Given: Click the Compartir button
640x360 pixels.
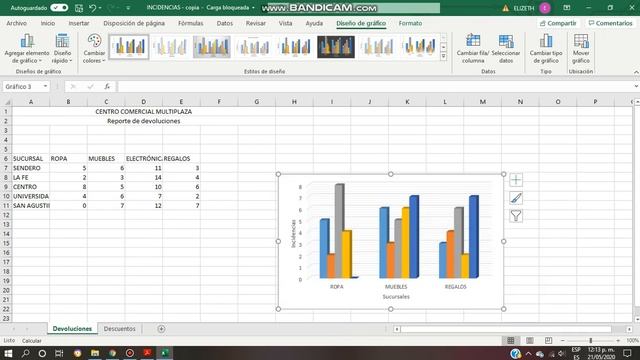Looking at the screenshot, I should point(558,23).
